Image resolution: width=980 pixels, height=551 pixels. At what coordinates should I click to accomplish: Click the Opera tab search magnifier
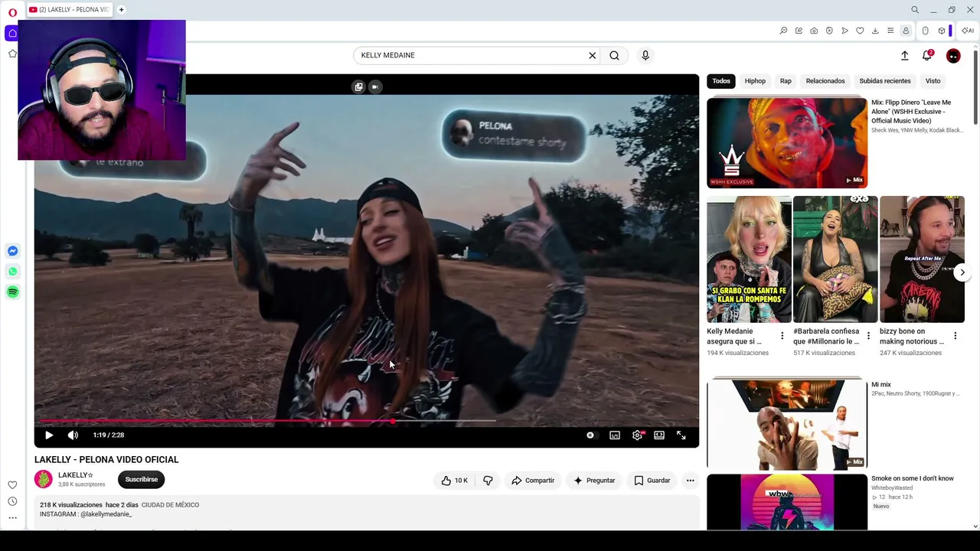pos(915,10)
